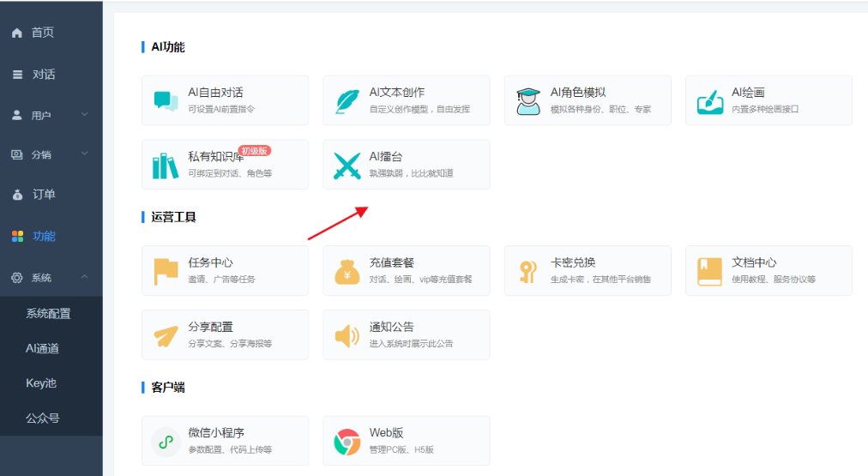Click the 内置多种绘画接口 description
Viewport: 868px width, 476px height.
tap(765, 109)
